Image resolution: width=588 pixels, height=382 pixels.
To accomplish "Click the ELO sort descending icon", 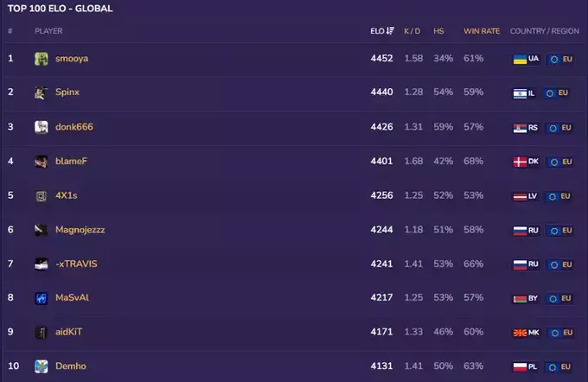I will click(391, 31).
